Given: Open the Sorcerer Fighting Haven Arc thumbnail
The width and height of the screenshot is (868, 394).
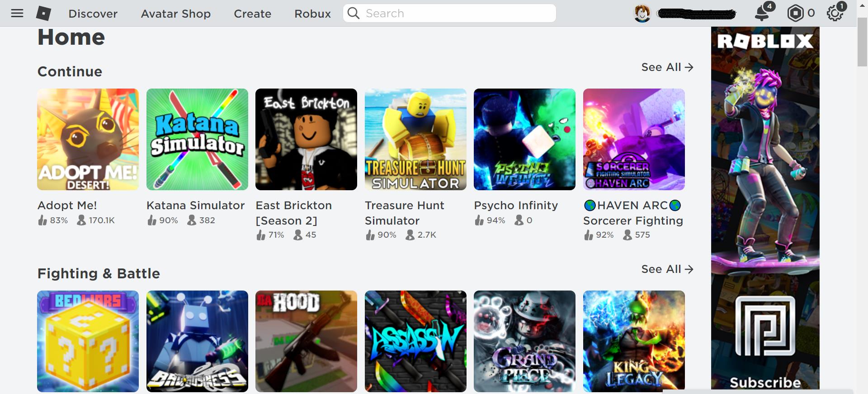Looking at the screenshot, I should tap(634, 139).
